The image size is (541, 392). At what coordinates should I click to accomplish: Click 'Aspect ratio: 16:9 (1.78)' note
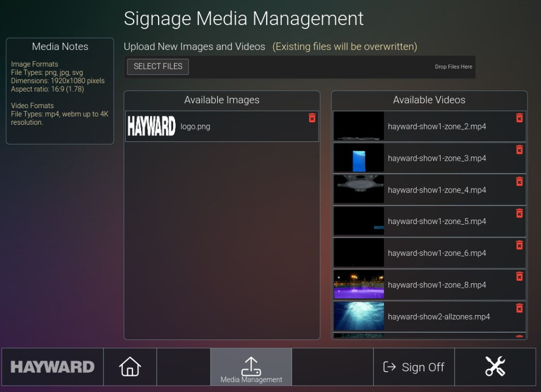pyautogui.click(x=47, y=89)
